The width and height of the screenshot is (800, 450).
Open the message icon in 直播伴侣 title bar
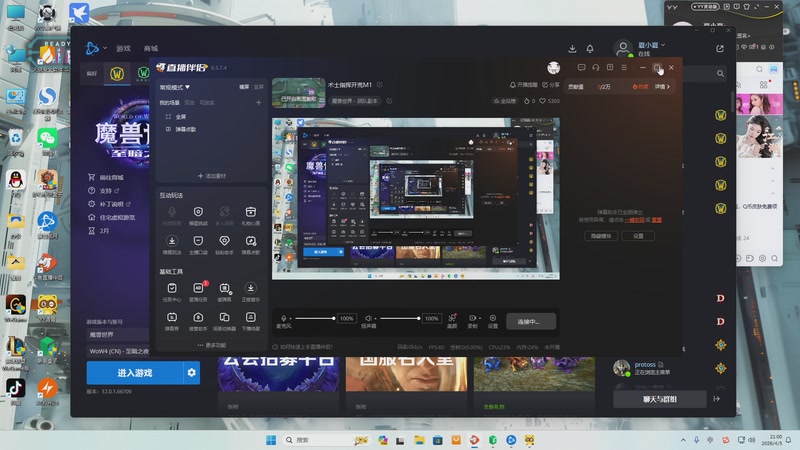pyautogui.click(x=581, y=67)
